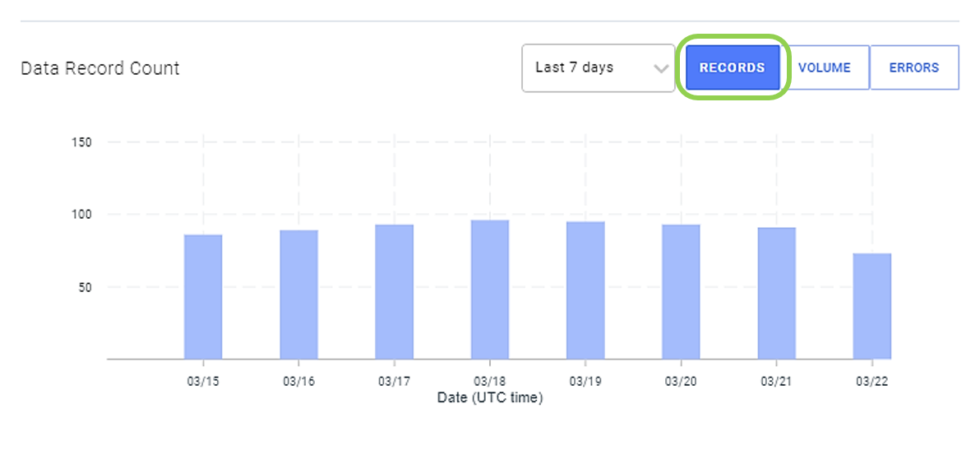This screenshot has height=464, width=980.
Task: Click the 03/17 bar in chart
Action: (395, 292)
